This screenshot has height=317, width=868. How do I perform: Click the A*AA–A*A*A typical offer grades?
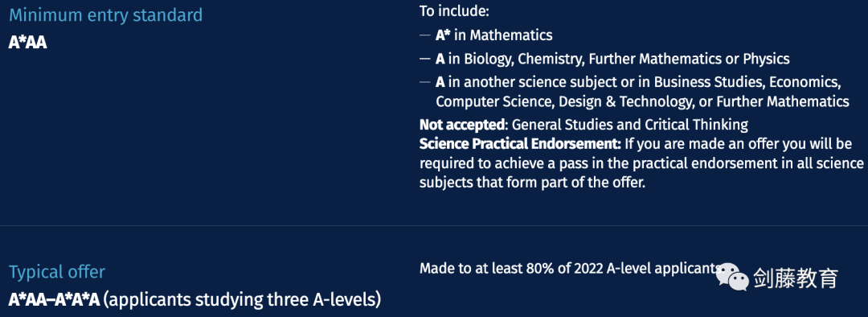[x=55, y=300]
